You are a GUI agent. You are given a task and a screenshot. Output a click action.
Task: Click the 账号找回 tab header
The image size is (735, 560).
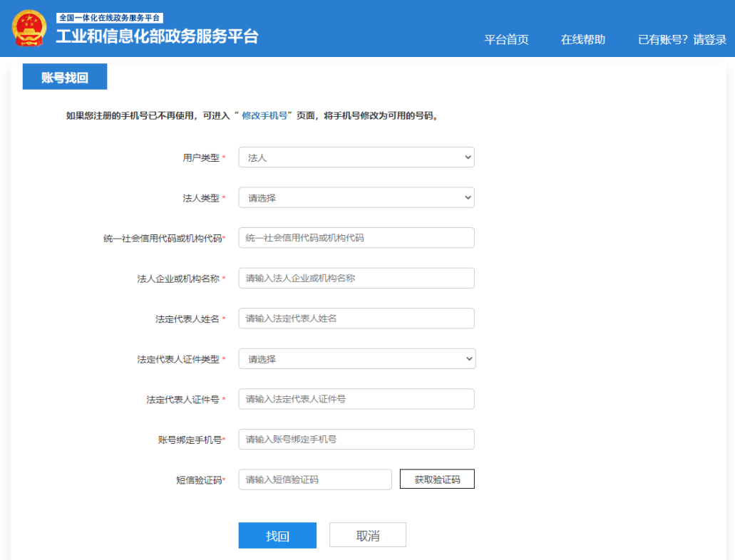(65, 76)
